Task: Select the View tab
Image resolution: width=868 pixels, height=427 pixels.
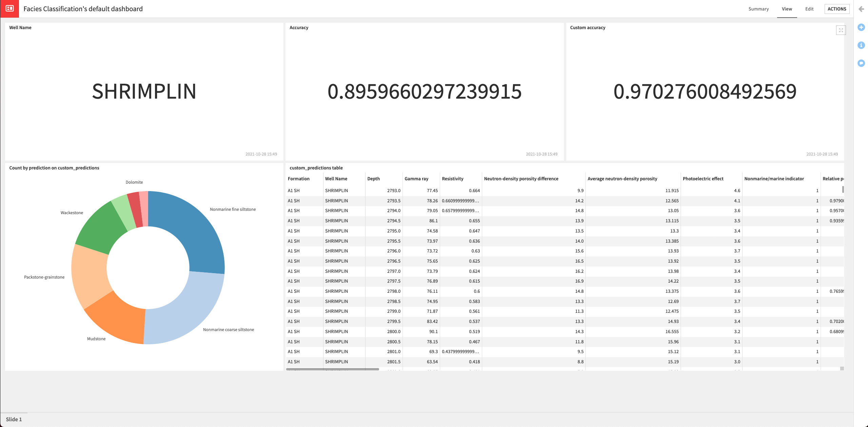Action: pyautogui.click(x=787, y=9)
